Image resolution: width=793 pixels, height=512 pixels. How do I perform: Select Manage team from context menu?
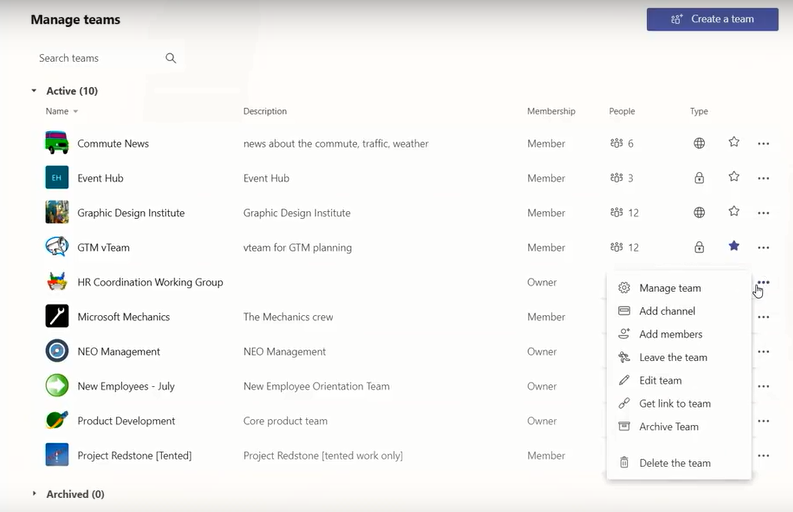coord(669,288)
